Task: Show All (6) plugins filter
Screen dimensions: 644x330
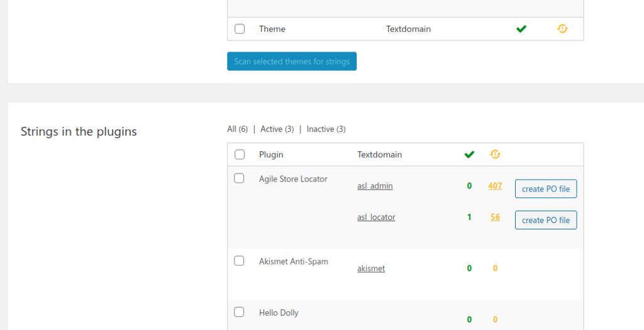Action: pyautogui.click(x=237, y=129)
